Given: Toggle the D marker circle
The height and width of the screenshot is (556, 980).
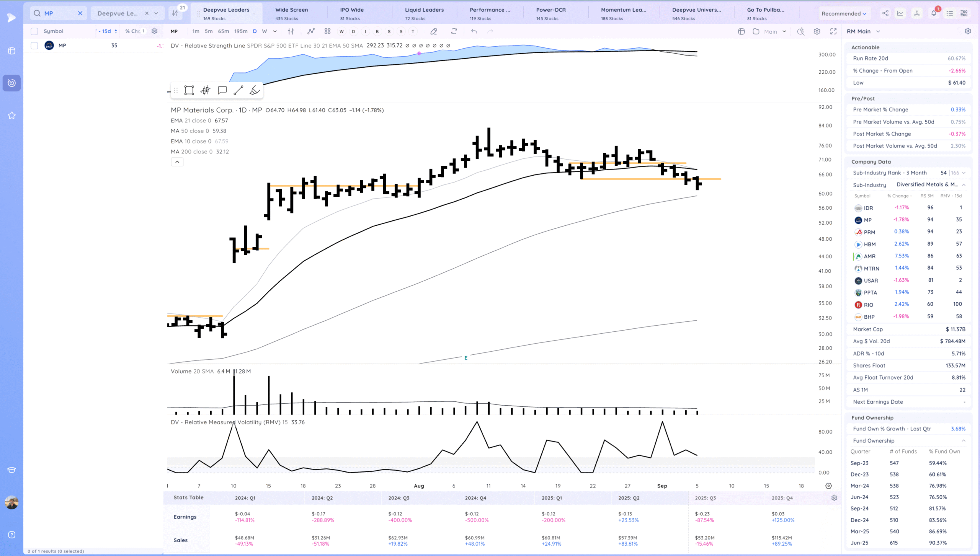Looking at the screenshot, I should coord(353,31).
